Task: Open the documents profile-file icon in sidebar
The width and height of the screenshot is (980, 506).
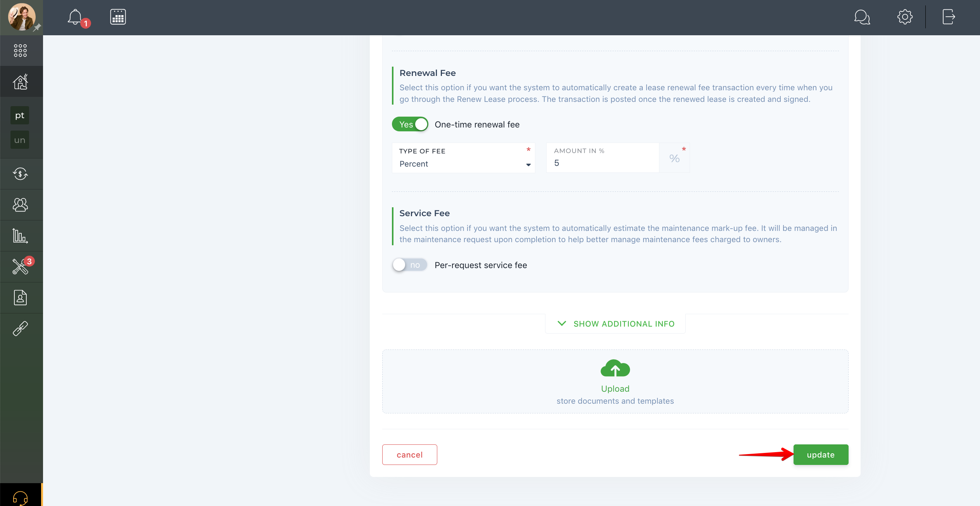Action: tap(20, 298)
